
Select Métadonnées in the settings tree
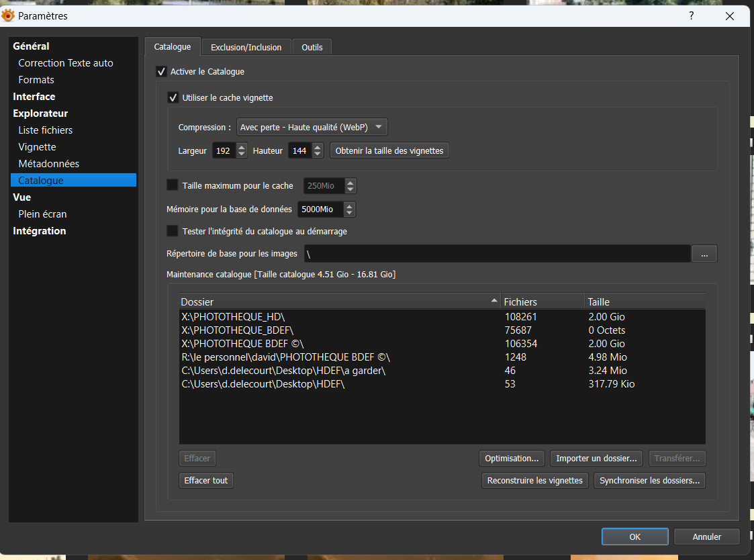(x=48, y=164)
